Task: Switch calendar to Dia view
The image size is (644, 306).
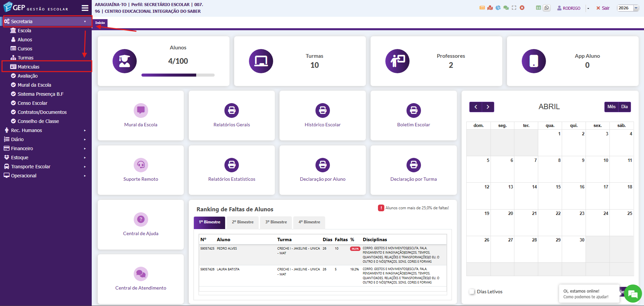Action: 624,107
